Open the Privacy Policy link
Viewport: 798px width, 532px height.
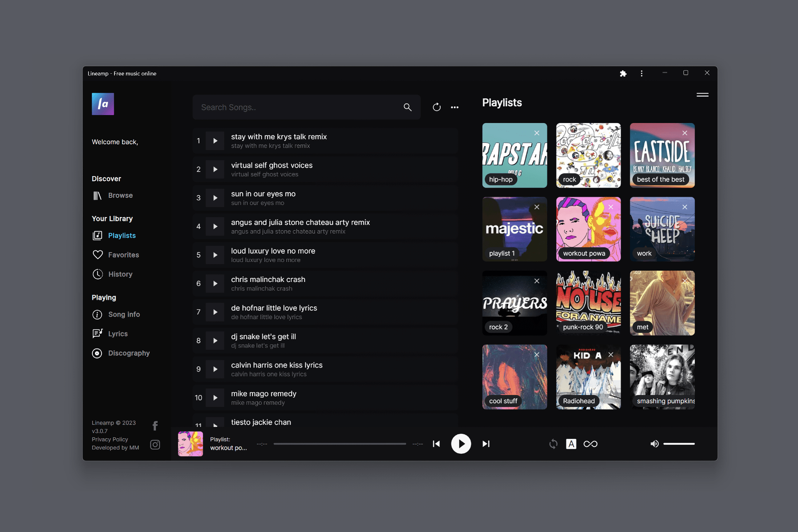click(x=110, y=439)
